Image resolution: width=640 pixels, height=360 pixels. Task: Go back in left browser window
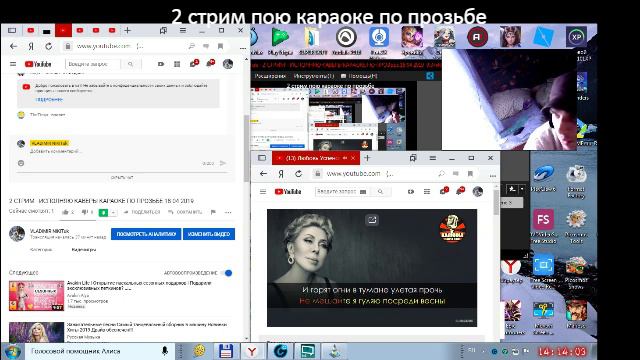point(13,47)
